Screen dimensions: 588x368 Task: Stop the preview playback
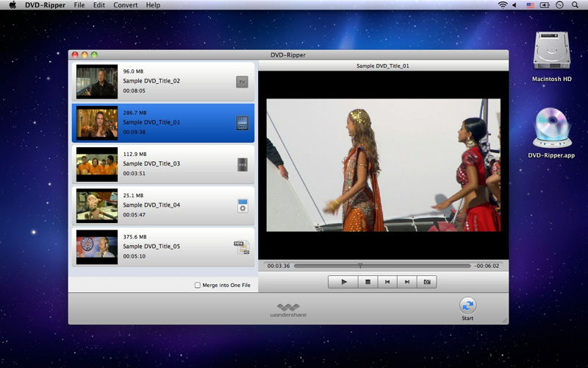point(368,282)
